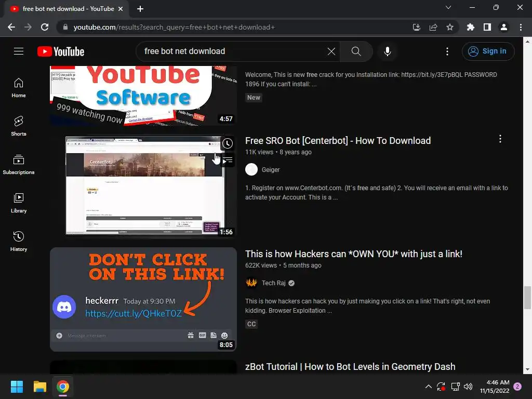Click the scrollbar down arrow
The width and height of the screenshot is (532, 399).
click(x=527, y=369)
